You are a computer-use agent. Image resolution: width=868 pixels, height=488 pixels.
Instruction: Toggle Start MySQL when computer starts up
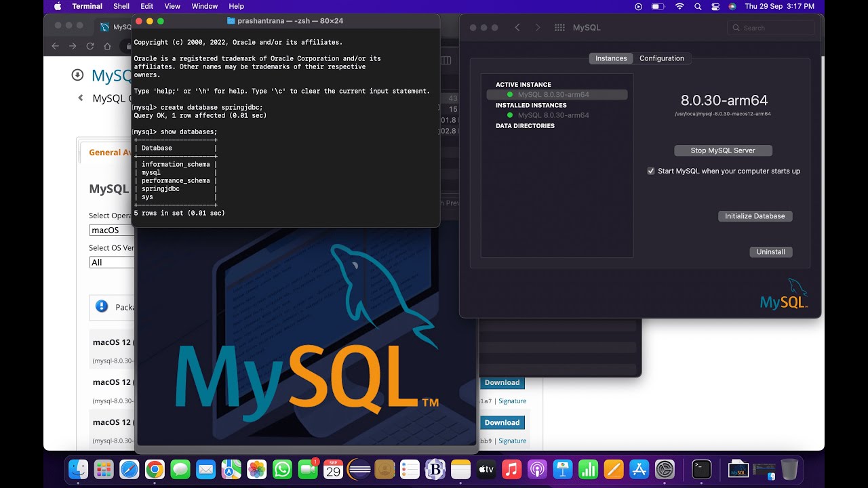651,171
